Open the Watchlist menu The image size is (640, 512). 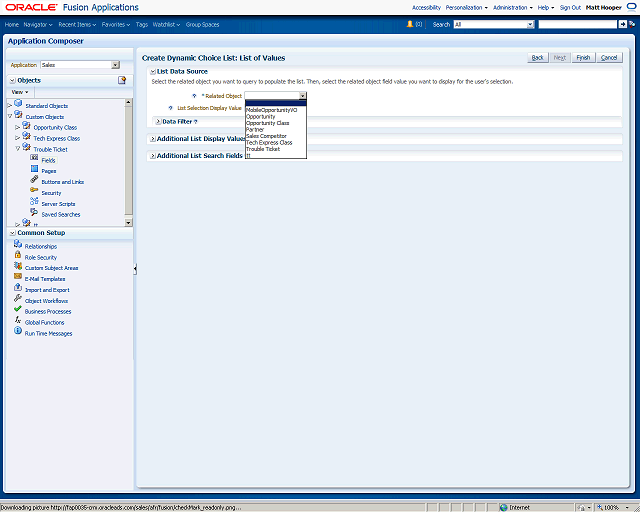click(166, 24)
